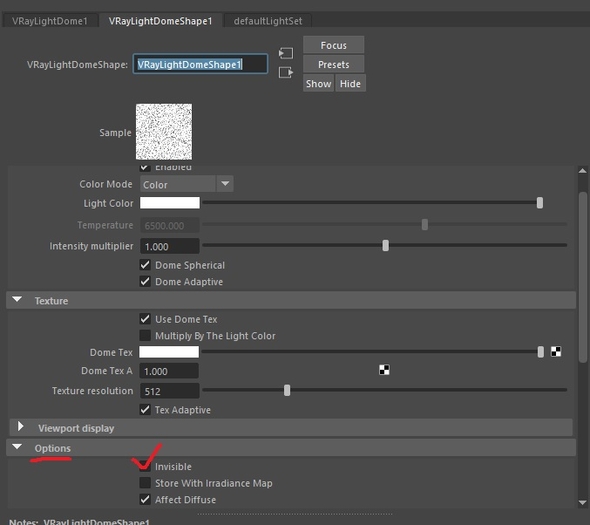Toggle the Dome Spherical checkbox
590x525 pixels.
pos(145,265)
